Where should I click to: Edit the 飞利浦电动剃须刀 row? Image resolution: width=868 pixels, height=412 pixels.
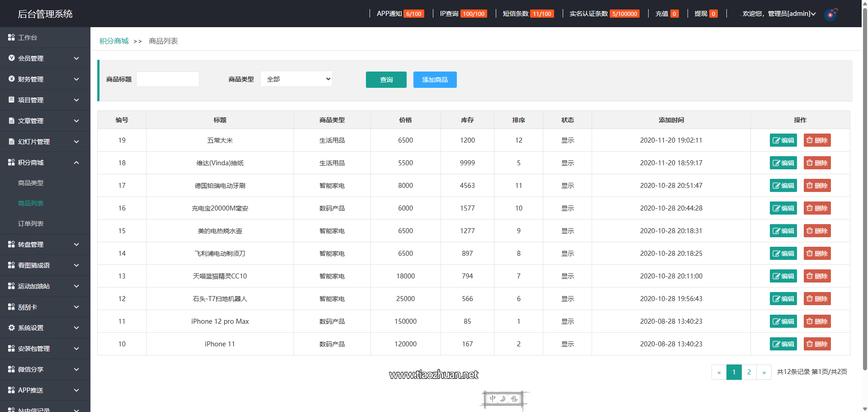[783, 254]
